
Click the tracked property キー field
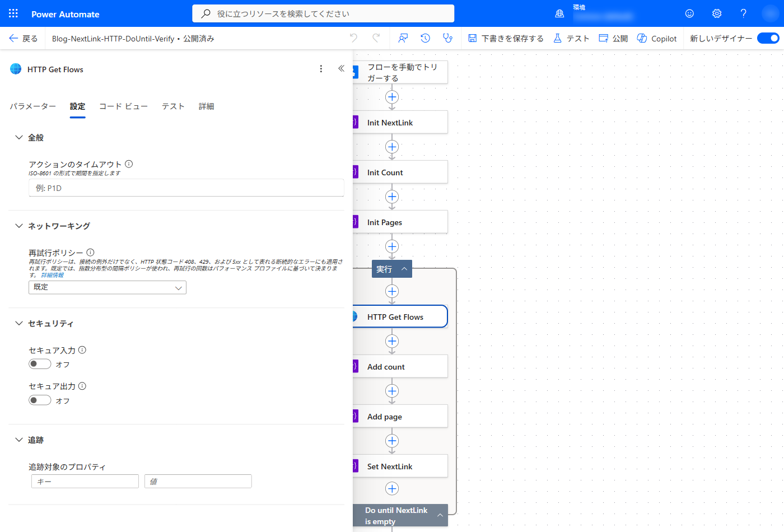(x=85, y=481)
